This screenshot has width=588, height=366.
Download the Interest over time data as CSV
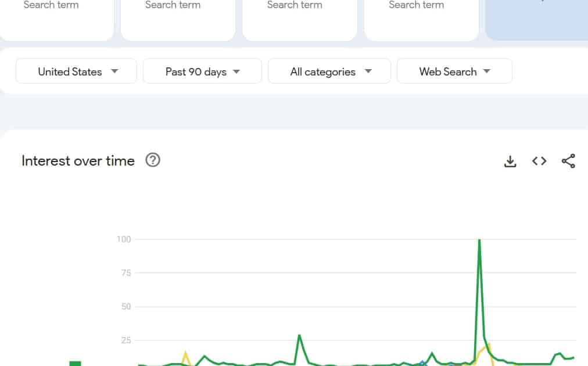click(x=510, y=162)
